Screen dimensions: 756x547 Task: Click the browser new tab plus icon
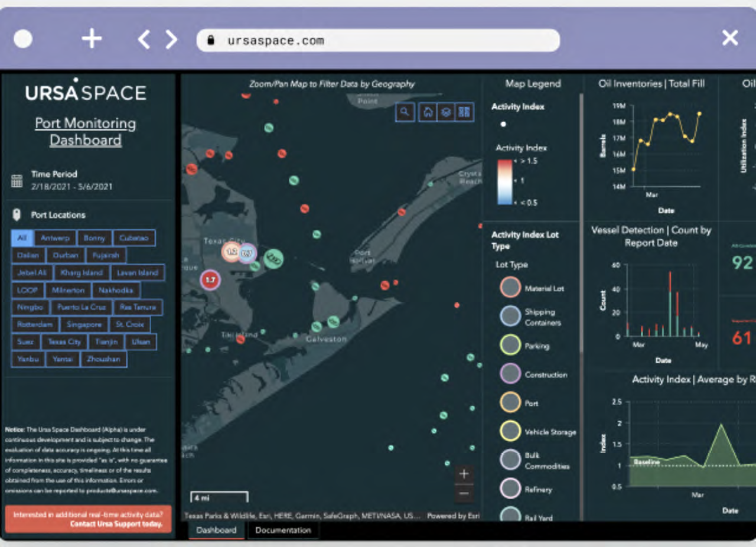[92, 39]
